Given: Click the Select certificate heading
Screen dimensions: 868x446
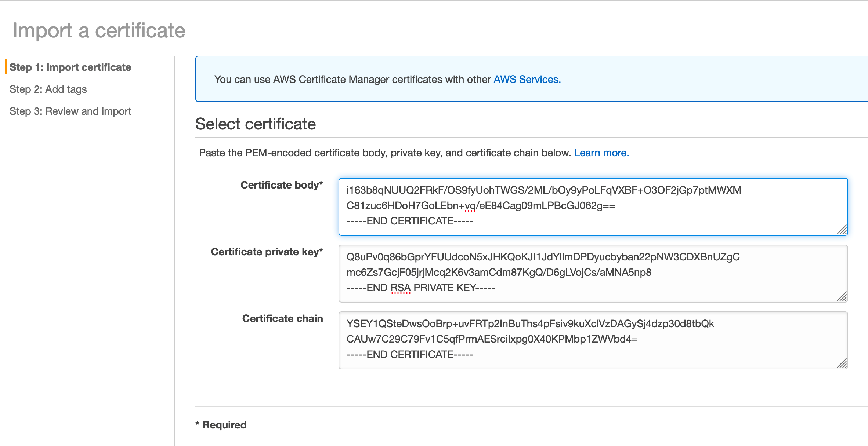Looking at the screenshot, I should [x=256, y=124].
